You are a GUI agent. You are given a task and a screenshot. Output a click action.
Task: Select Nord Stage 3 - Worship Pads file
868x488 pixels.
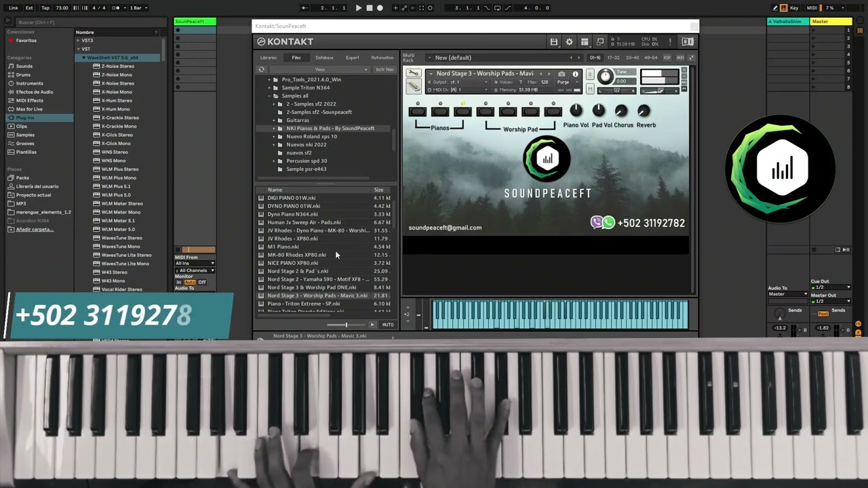tap(317, 296)
